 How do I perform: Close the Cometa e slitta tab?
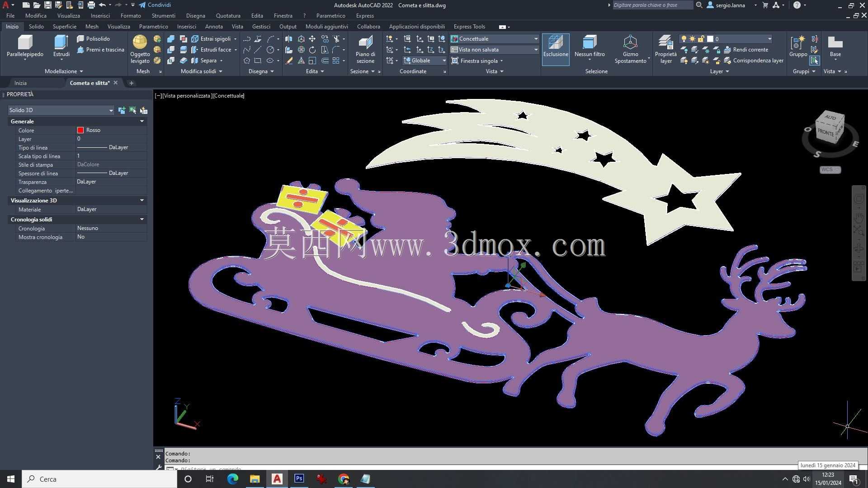tap(115, 83)
